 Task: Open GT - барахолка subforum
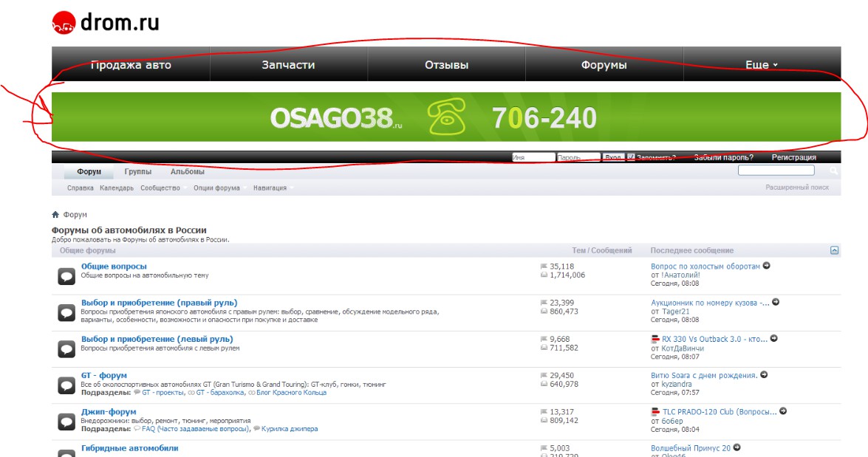(220, 392)
